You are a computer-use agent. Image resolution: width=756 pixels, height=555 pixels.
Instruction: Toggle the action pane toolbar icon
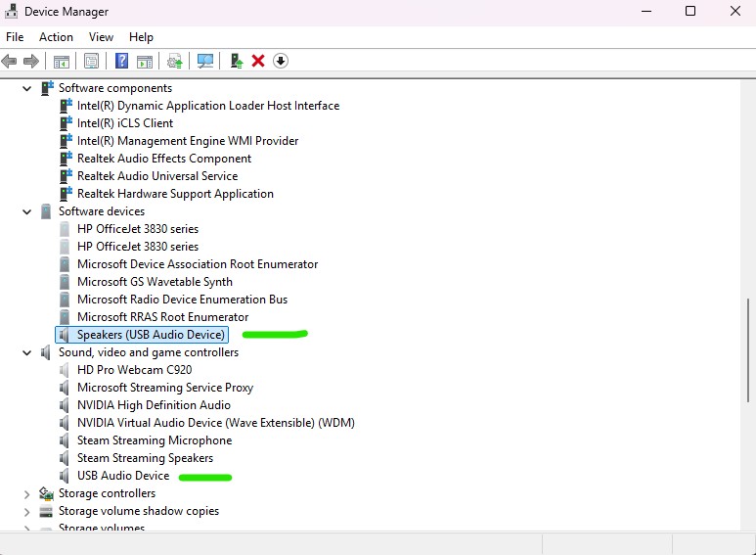[145, 62]
